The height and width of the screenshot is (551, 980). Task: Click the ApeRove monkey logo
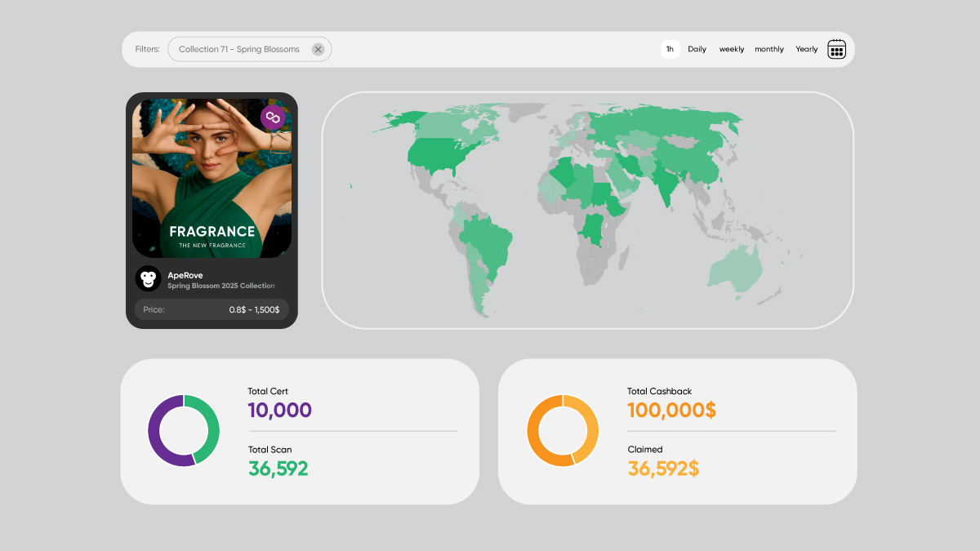148,278
